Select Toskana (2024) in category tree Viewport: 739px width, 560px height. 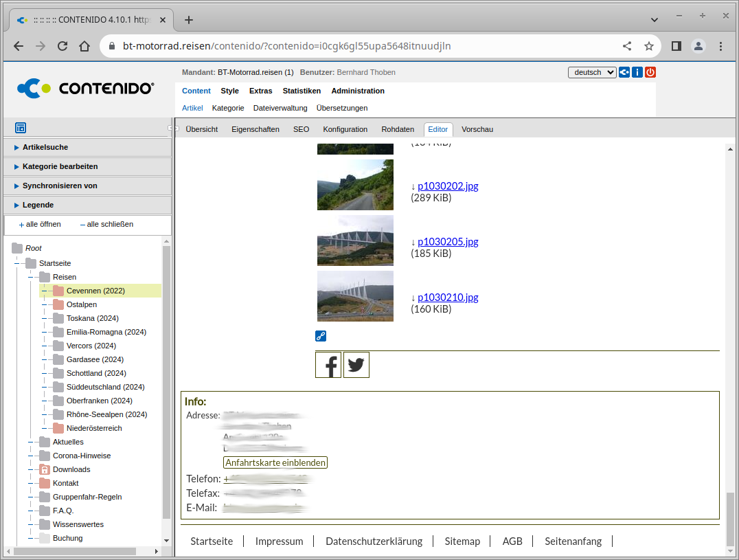click(92, 318)
